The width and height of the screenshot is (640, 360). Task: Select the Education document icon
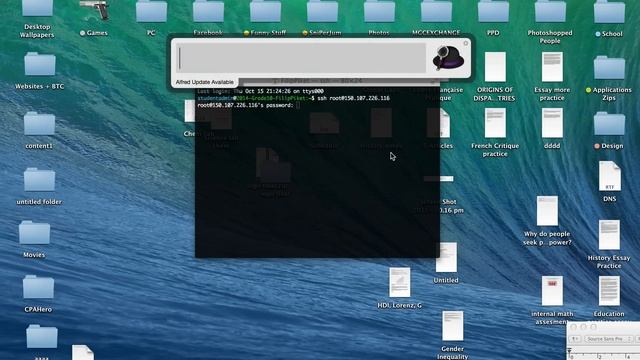click(x=609, y=291)
